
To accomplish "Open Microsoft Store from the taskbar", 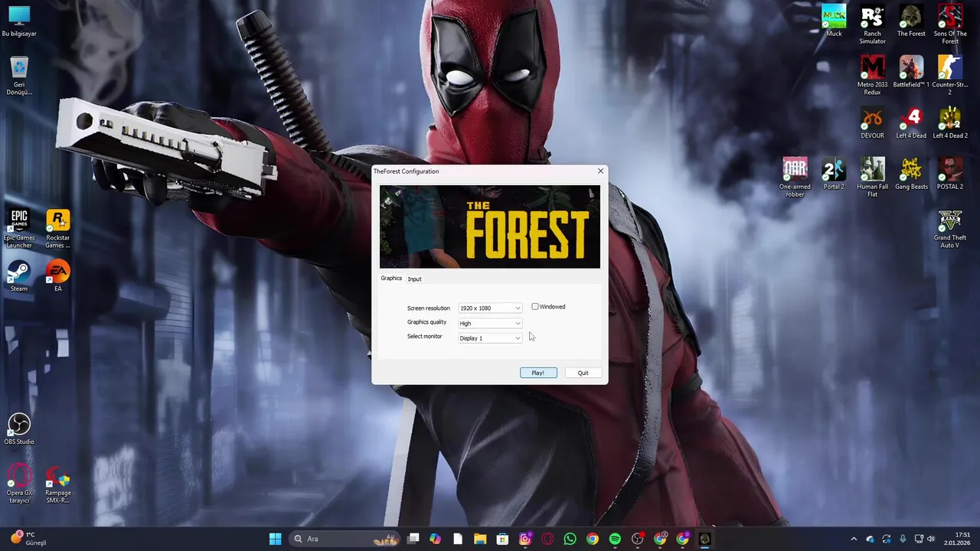I will tap(502, 539).
